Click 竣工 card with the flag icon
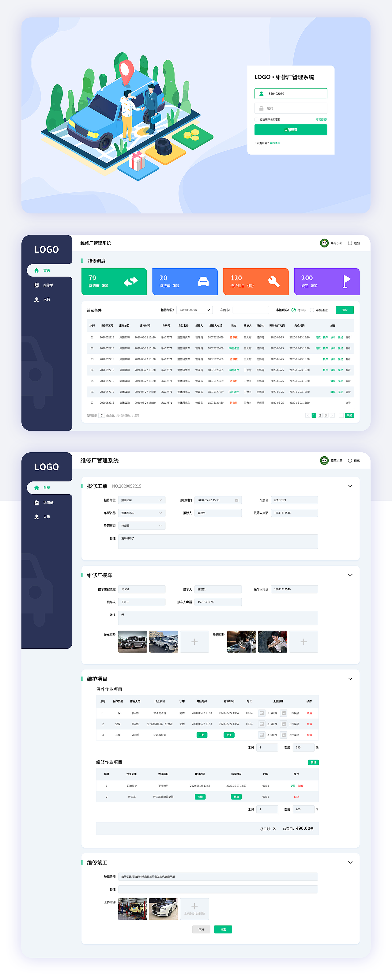The image size is (392, 980). 326,281
